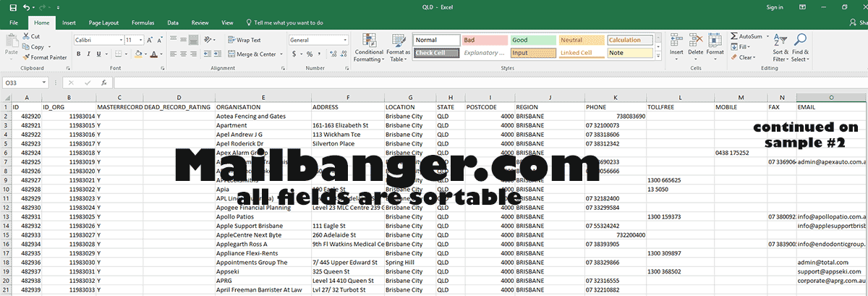Open Find & Select magnifier menu

[x=800, y=47]
